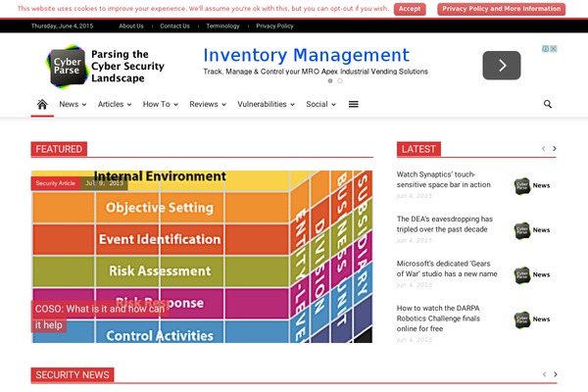
Task: Click the News thumbnail beside Synaptics article
Action: tap(532, 185)
